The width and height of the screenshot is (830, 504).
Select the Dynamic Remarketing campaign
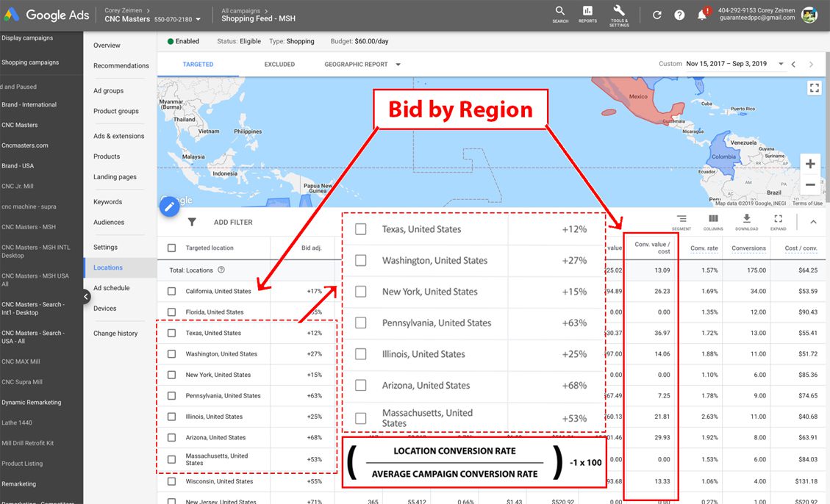point(31,403)
